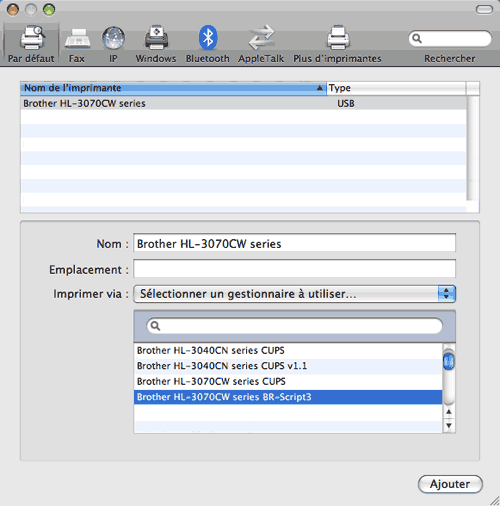Click the USB type cell

tap(346, 103)
